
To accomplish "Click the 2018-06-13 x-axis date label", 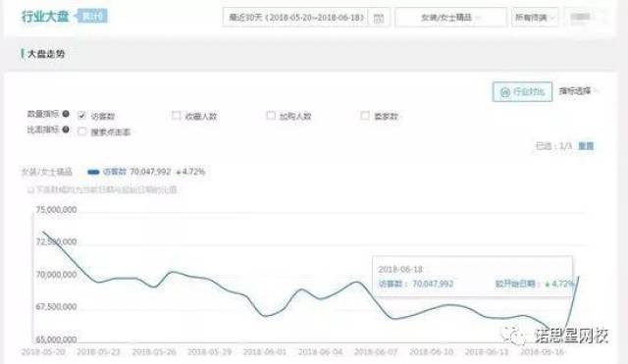I will pyautogui.click(x=487, y=351).
